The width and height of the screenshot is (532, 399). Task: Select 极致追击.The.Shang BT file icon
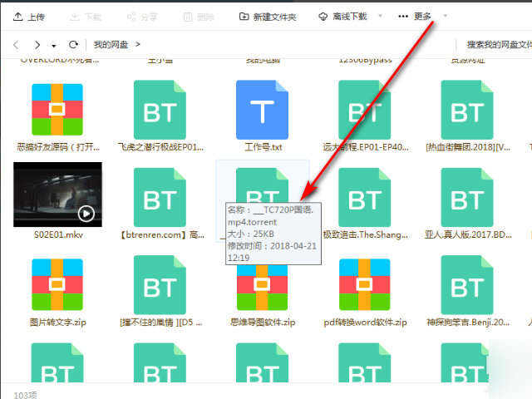point(365,197)
